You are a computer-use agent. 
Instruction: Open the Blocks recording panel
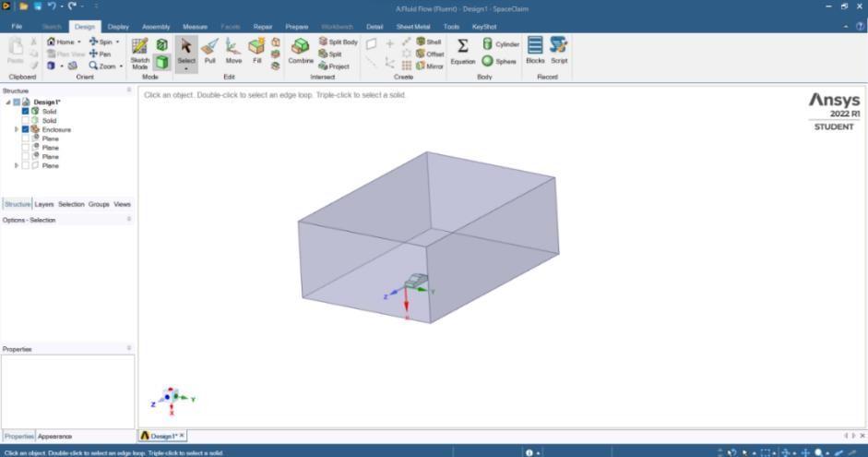pos(535,51)
